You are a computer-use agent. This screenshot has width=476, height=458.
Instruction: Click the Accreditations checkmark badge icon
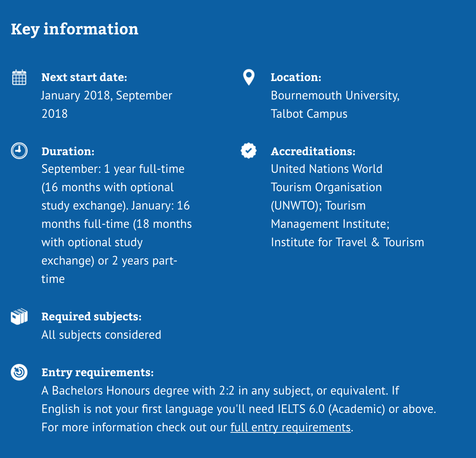tap(249, 151)
